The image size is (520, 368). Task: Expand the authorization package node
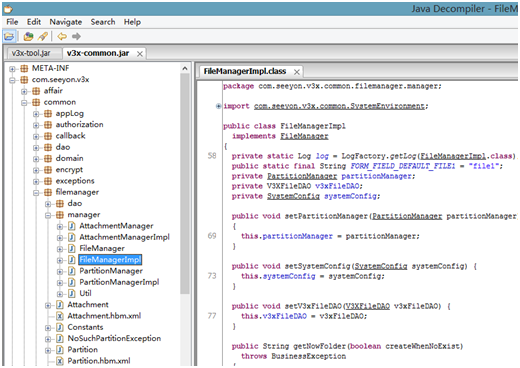point(36,125)
